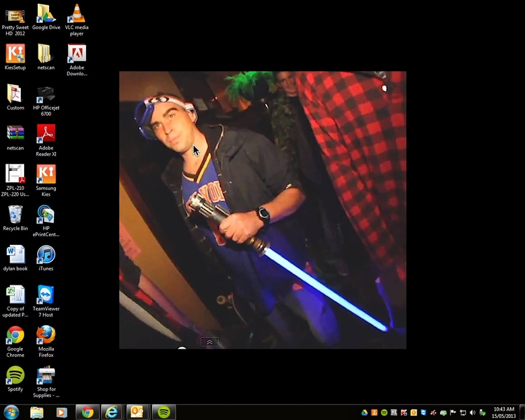Switch to Chrome in the taskbar
This screenshot has height=420, width=525.
(87, 413)
